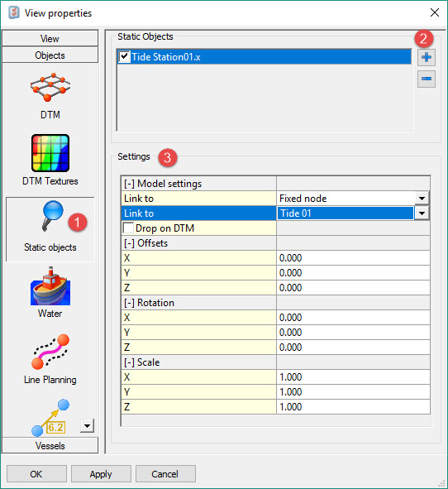The height and width of the screenshot is (489, 448).
Task: Switch to the View section tab
Action: coord(50,38)
